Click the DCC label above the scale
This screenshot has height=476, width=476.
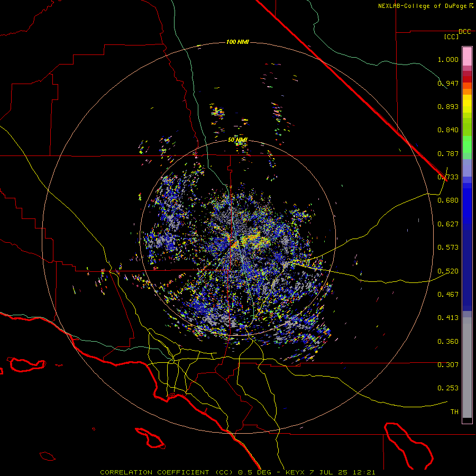pos(464,32)
